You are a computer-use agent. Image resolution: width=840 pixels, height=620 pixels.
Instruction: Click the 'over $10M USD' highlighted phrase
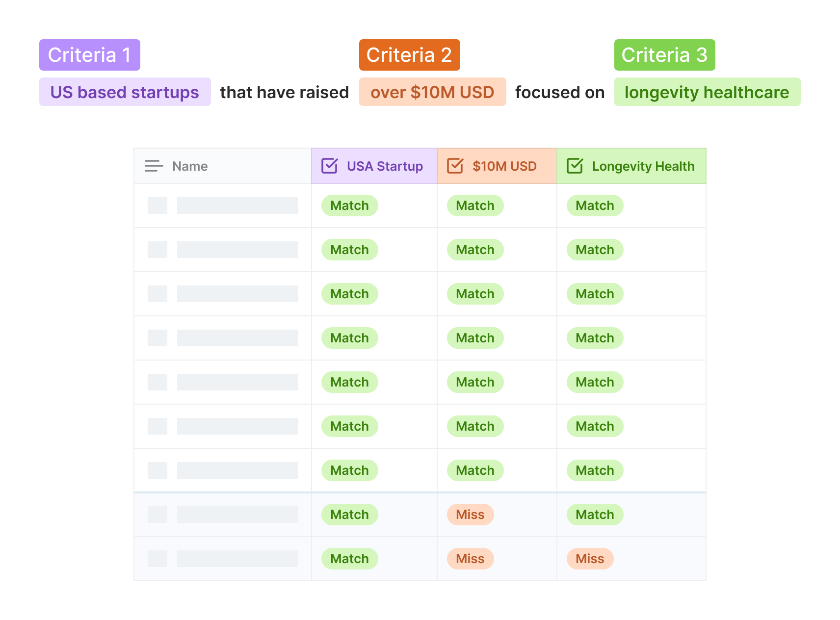click(433, 92)
